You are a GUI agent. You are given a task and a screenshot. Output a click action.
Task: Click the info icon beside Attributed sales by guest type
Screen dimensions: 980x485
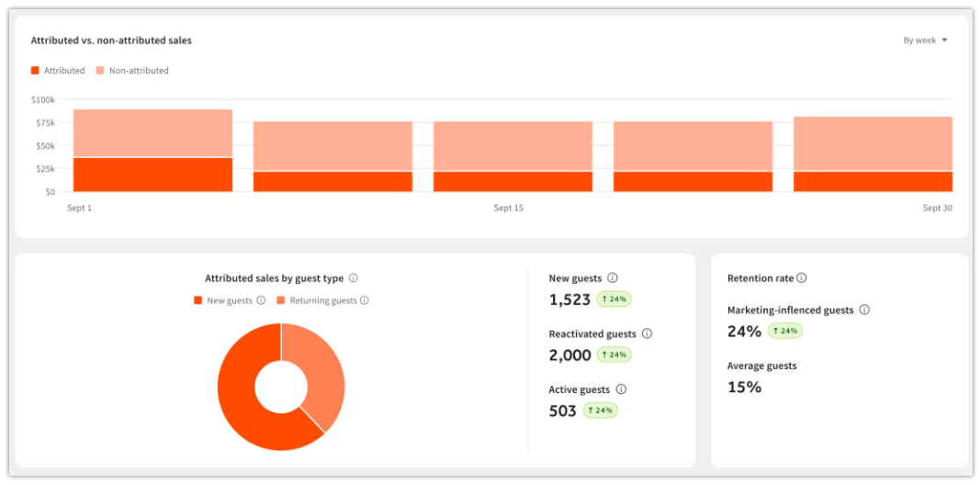353,278
